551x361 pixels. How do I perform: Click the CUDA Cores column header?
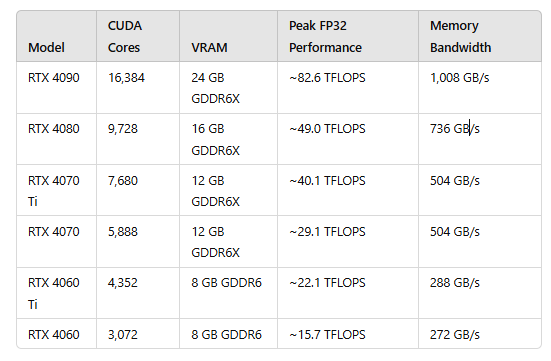[125, 37]
